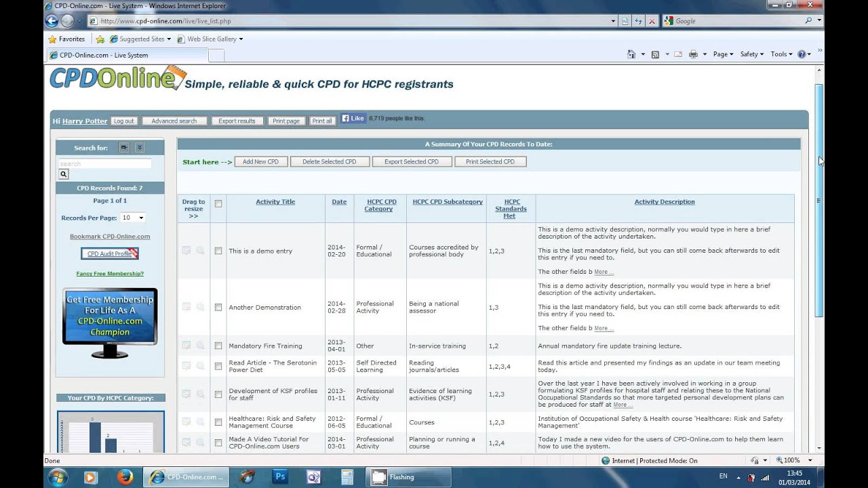Click the Advanced search button
Viewport: 868px width, 488px height.
click(174, 121)
